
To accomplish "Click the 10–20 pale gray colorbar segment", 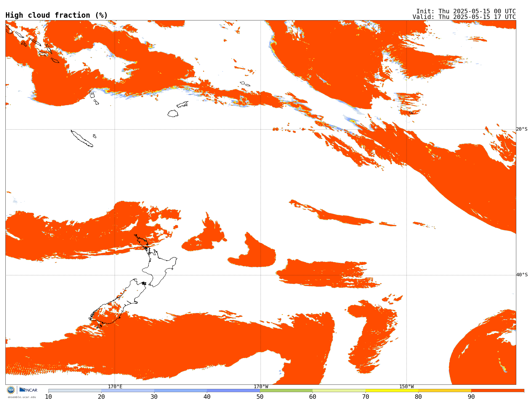I will tap(75, 391).
